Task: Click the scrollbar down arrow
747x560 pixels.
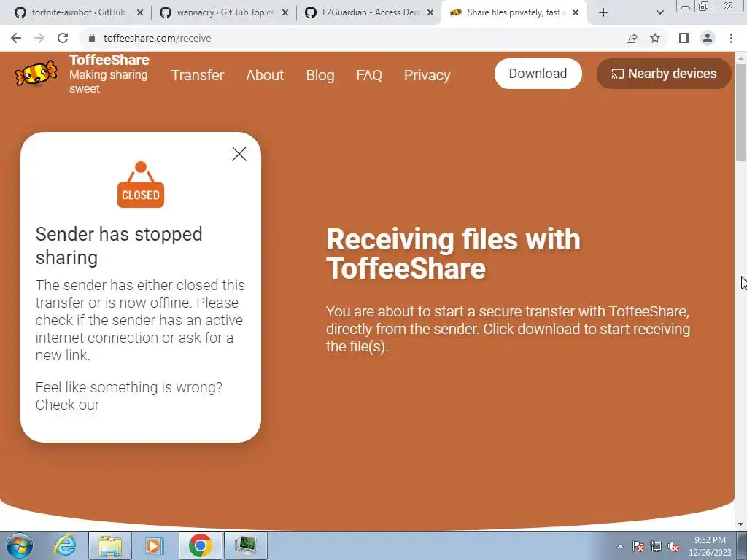Action: [x=740, y=524]
